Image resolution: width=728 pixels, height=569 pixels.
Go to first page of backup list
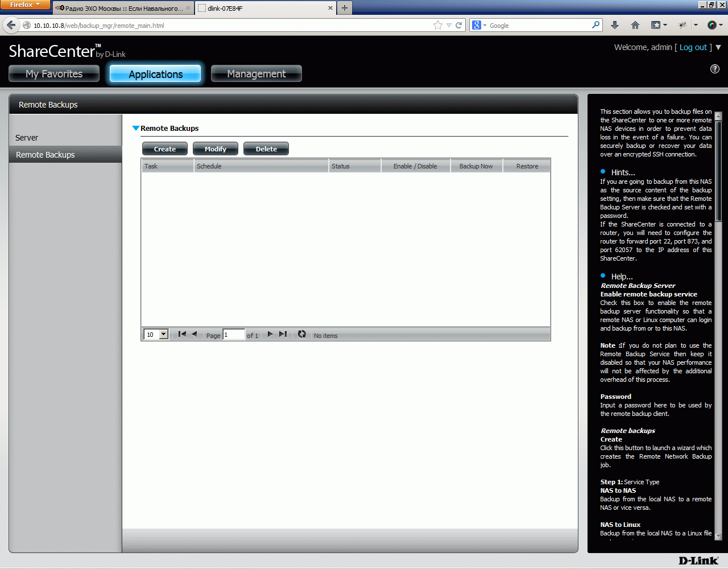(x=182, y=335)
